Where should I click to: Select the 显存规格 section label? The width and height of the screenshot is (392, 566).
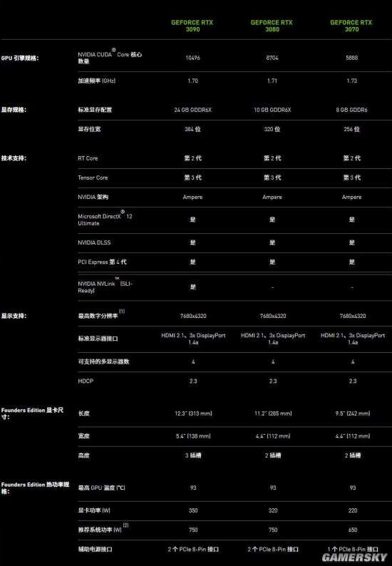(14, 110)
